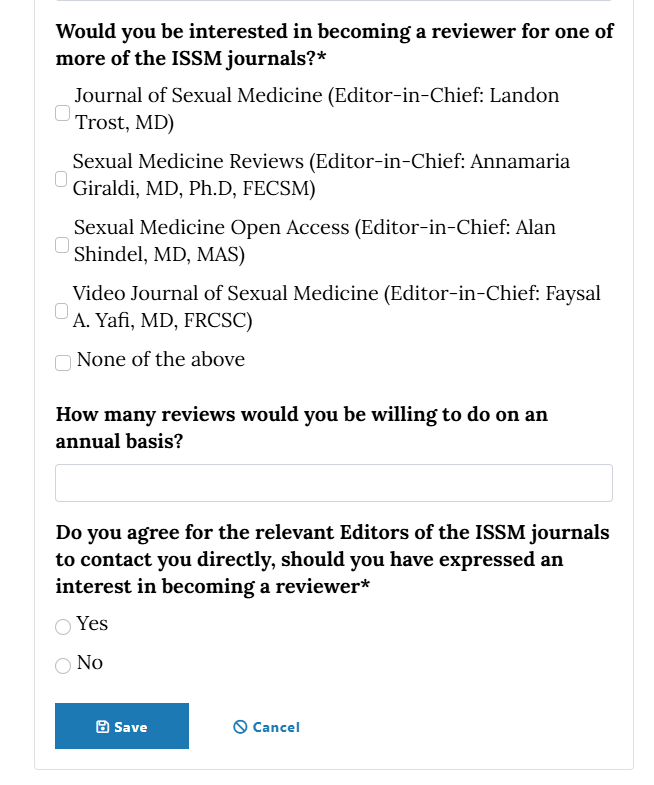The image size is (654, 785).
Task: Click the "How many reviews" question label
Action: tap(301, 428)
